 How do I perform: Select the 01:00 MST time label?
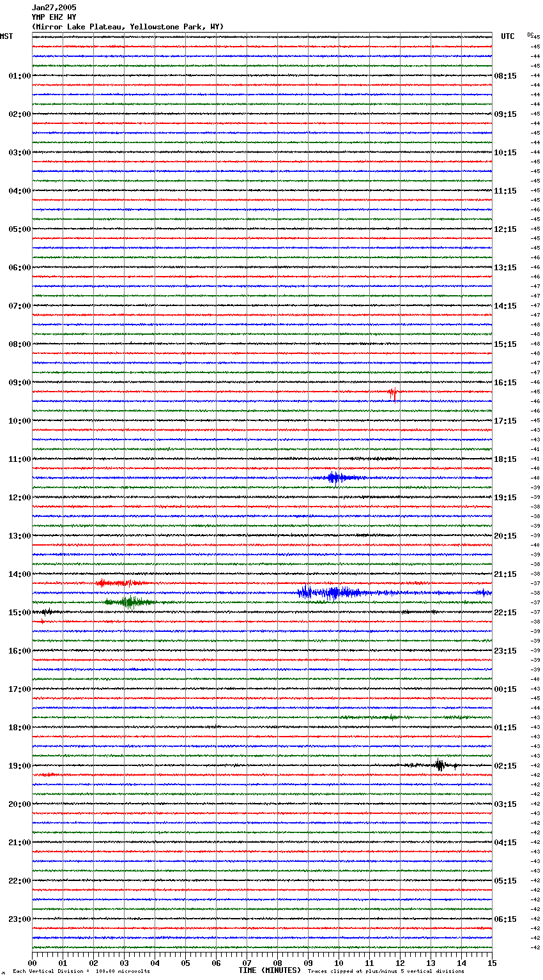click(20, 76)
